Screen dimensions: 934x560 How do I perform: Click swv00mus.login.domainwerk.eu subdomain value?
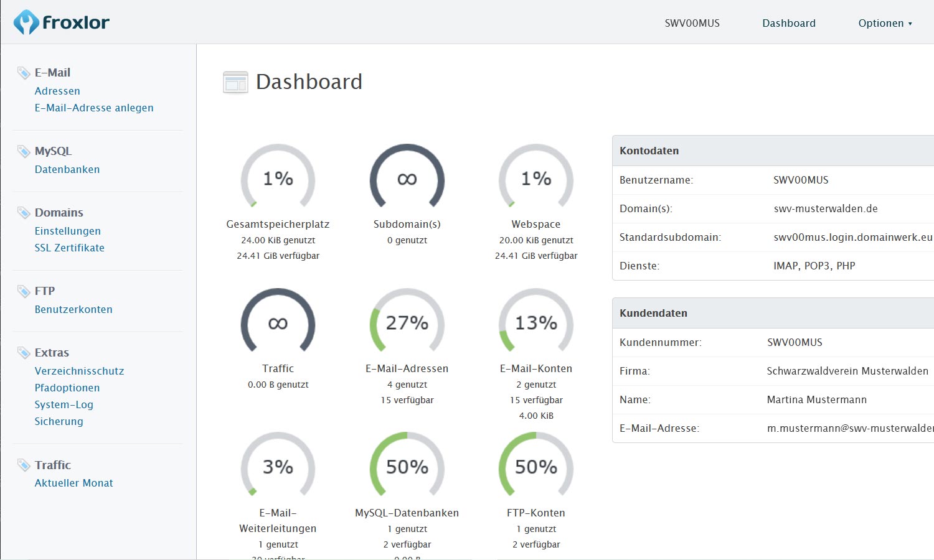tap(853, 237)
